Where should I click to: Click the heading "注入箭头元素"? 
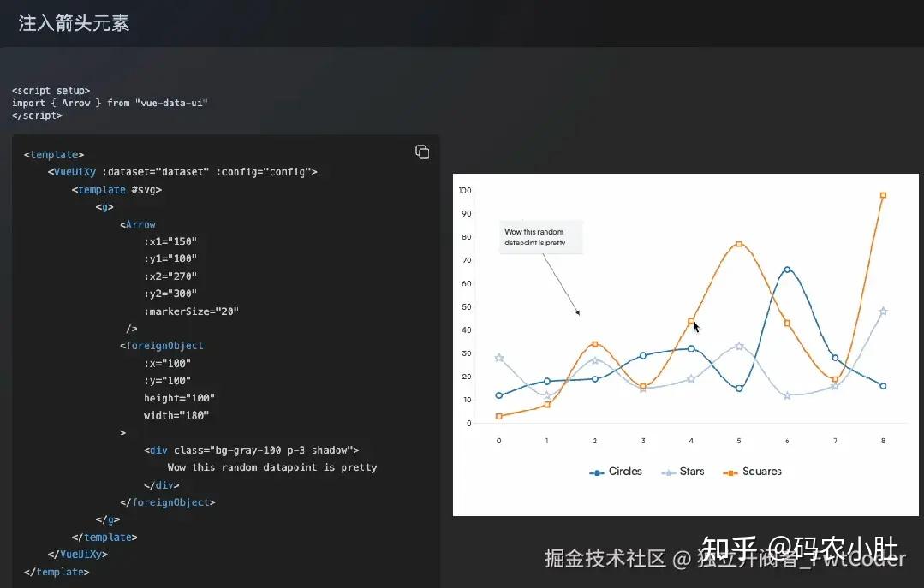(x=74, y=23)
